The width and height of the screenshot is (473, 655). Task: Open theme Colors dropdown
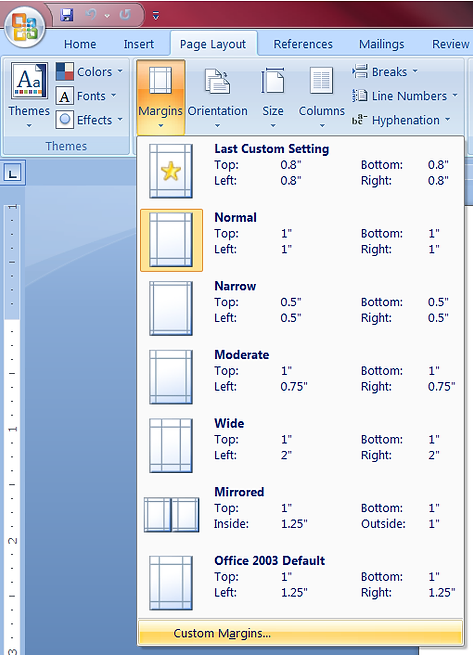tap(90, 72)
